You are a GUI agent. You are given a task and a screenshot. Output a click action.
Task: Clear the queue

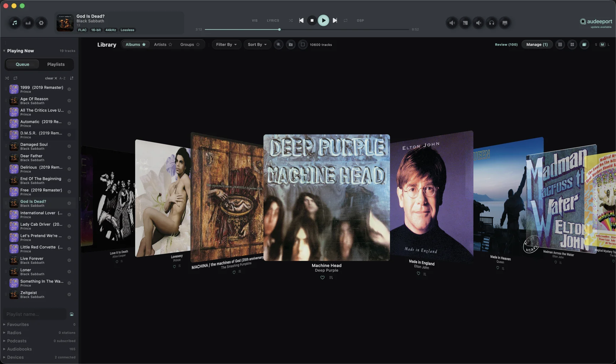(x=51, y=78)
